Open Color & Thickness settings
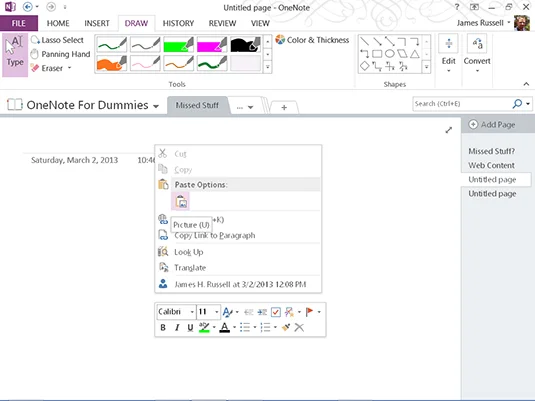This screenshot has width=535, height=401. 312,40
